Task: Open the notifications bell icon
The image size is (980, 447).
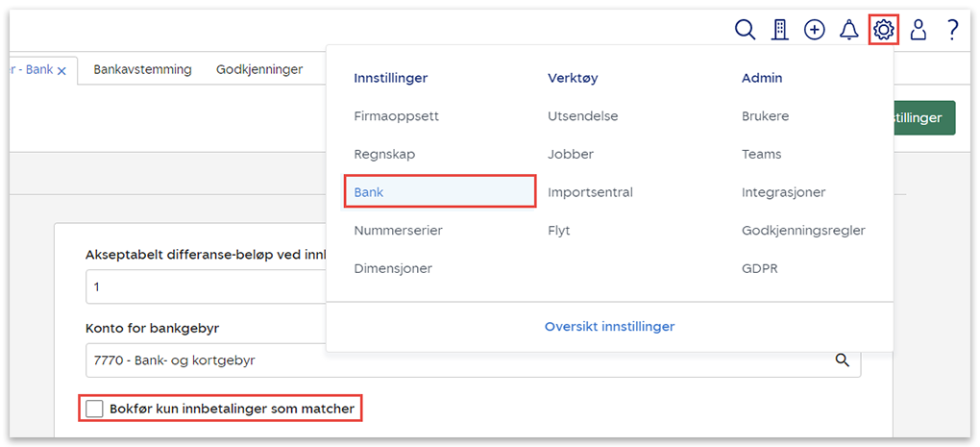Action: click(x=848, y=30)
